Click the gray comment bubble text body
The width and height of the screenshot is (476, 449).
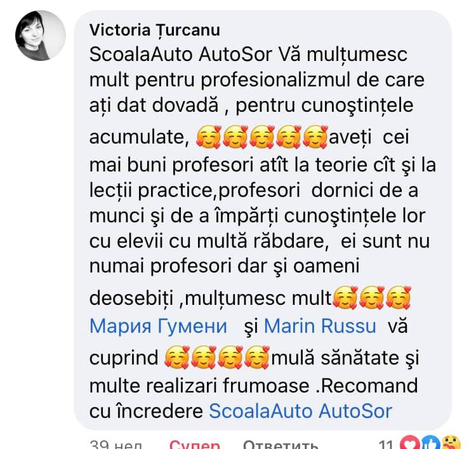click(x=263, y=220)
